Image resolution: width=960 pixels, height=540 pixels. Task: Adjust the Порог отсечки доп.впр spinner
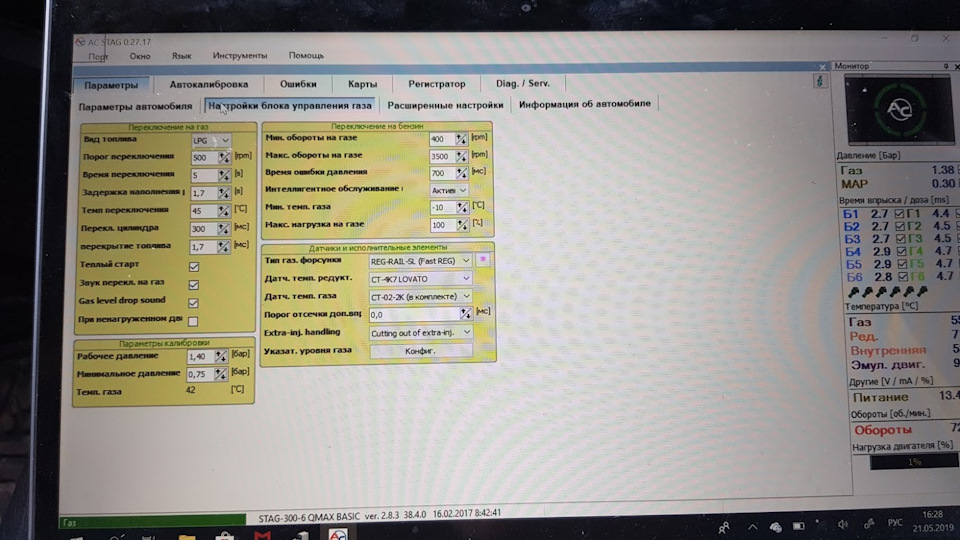[466, 313]
